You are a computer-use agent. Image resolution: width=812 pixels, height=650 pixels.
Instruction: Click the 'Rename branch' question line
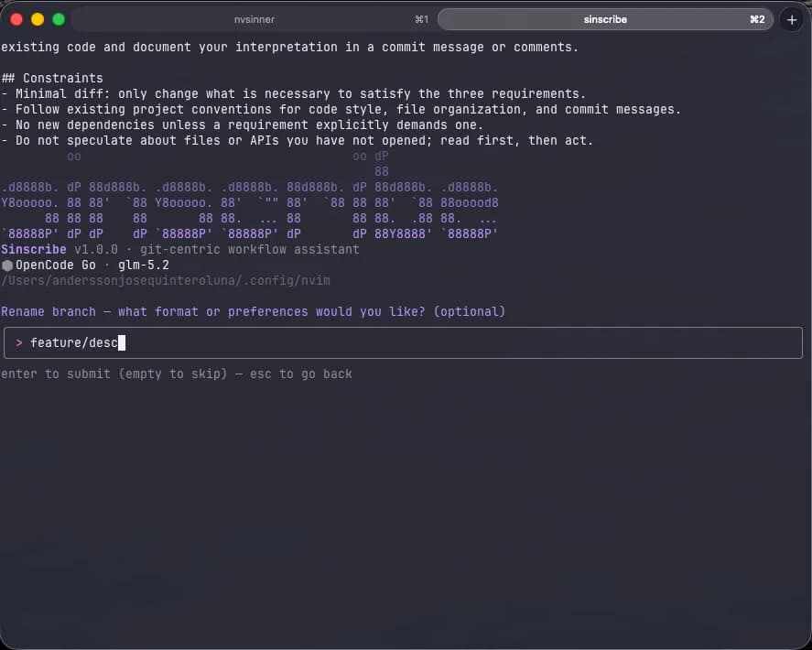point(253,312)
